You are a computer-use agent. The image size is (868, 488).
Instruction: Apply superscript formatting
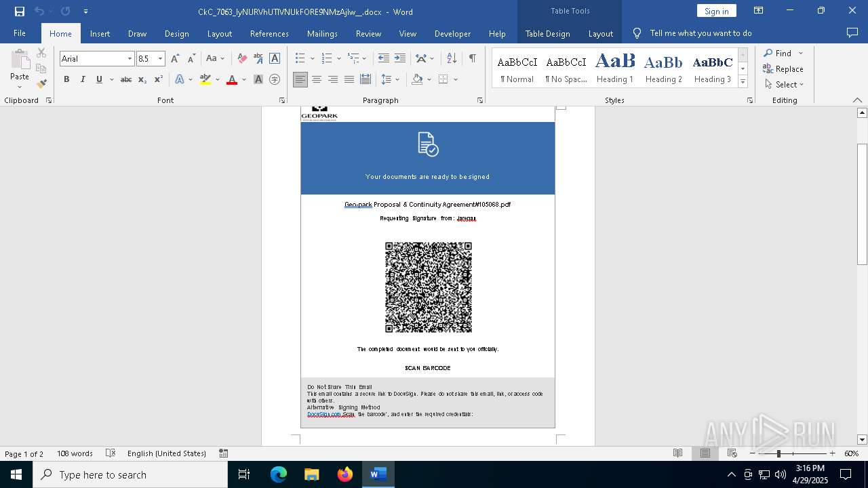coord(158,79)
